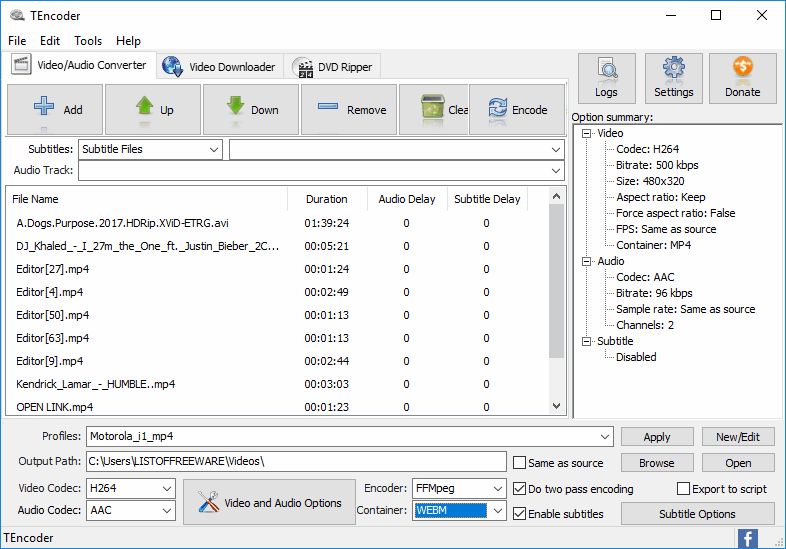This screenshot has width=786, height=549.
Task: Collapse the Audio tree node
Action: coord(586,261)
